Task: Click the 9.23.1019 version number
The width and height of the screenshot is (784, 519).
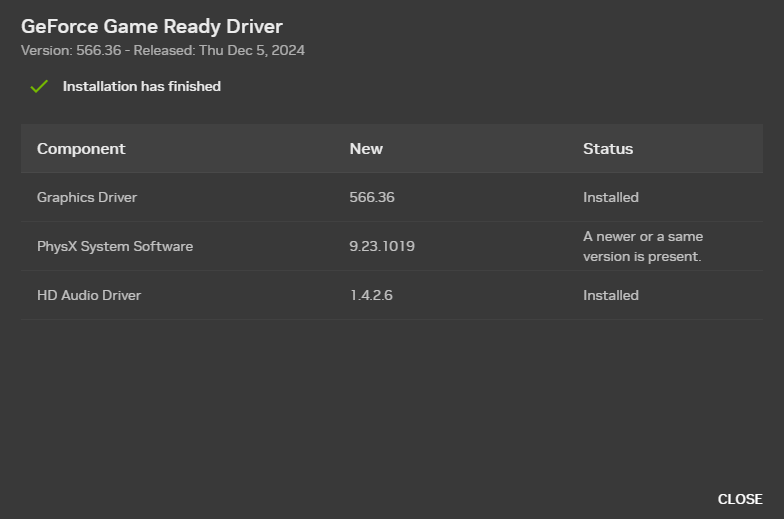Action: pos(382,246)
